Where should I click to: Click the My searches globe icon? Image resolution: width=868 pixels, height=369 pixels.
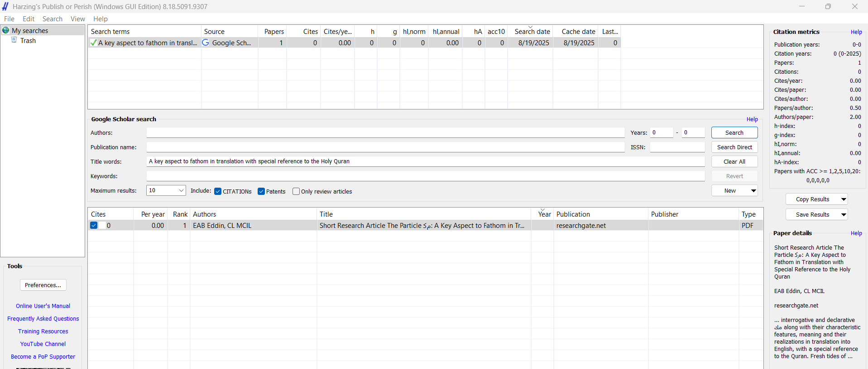(6, 30)
